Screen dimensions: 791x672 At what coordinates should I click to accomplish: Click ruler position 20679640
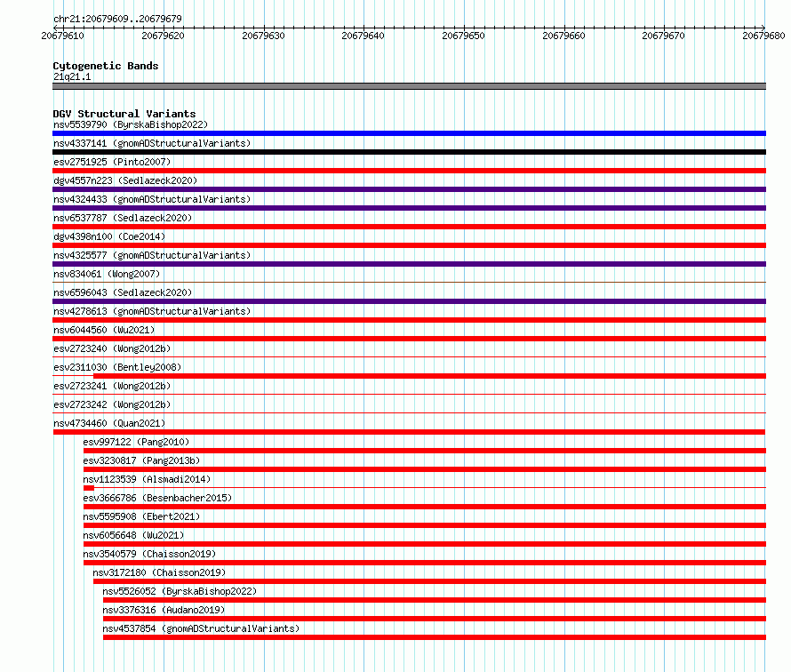(x=364, y=36)
